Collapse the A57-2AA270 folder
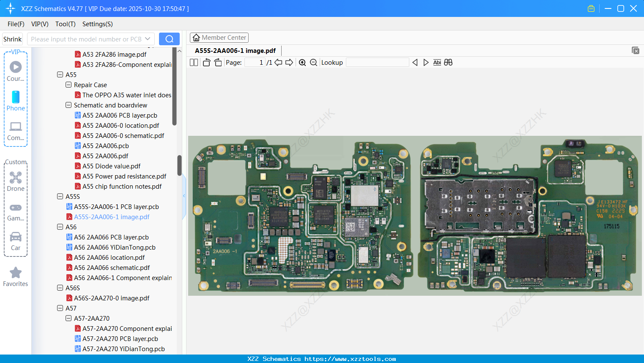This screenshot has width=644, height=363. tap(69, 318)
